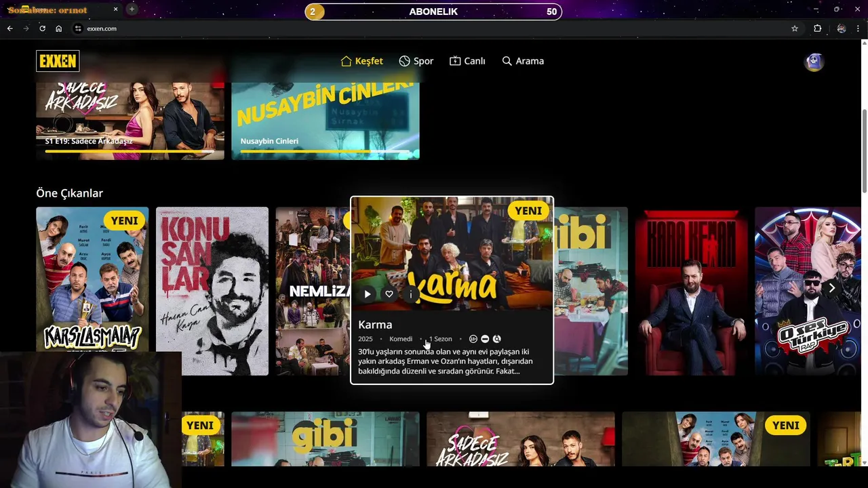Screen dimensions: 868x488
Task: Click the 1 Sezon label
Action: tap(441, 339)
